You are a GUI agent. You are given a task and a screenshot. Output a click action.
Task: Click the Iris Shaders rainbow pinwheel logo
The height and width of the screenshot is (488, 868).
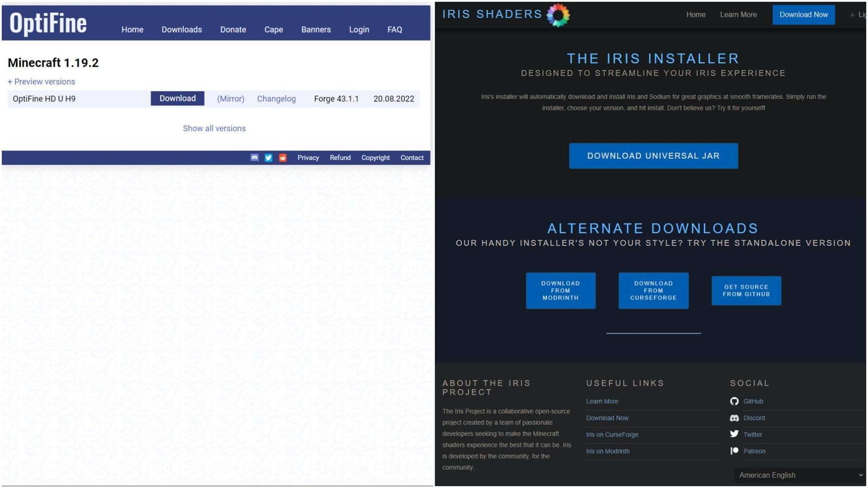click(557, 15)
